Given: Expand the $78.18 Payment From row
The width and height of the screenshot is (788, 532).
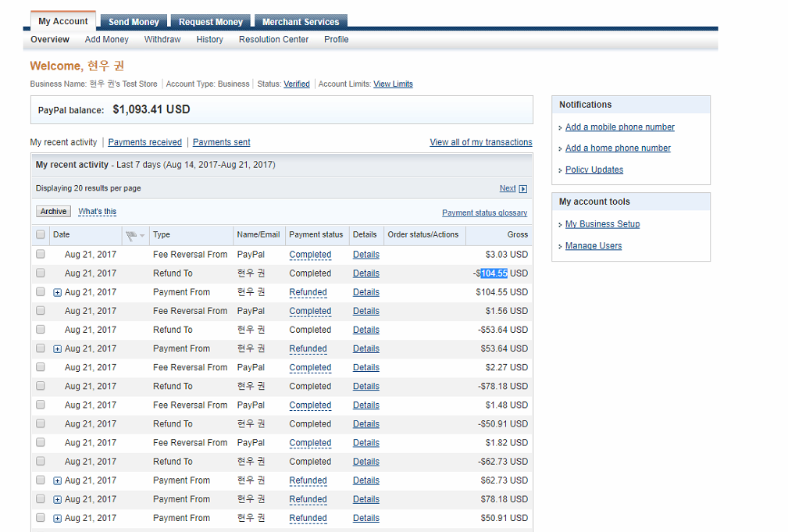Looking at the screenshot, I should pos(58,500).
